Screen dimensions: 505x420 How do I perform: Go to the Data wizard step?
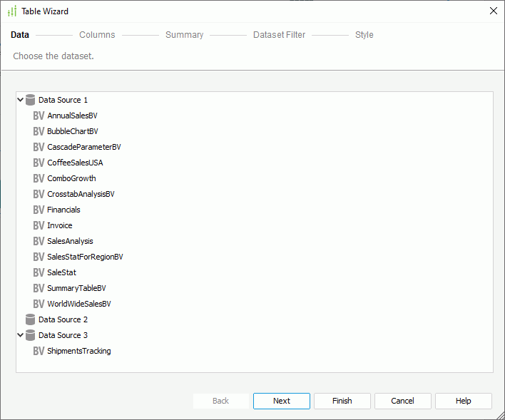(20, 35)
